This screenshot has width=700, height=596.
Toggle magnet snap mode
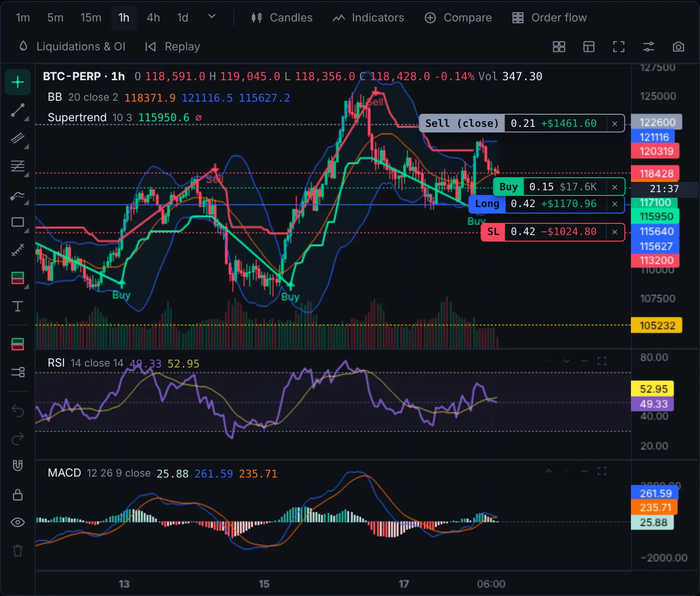coord(18,466)
